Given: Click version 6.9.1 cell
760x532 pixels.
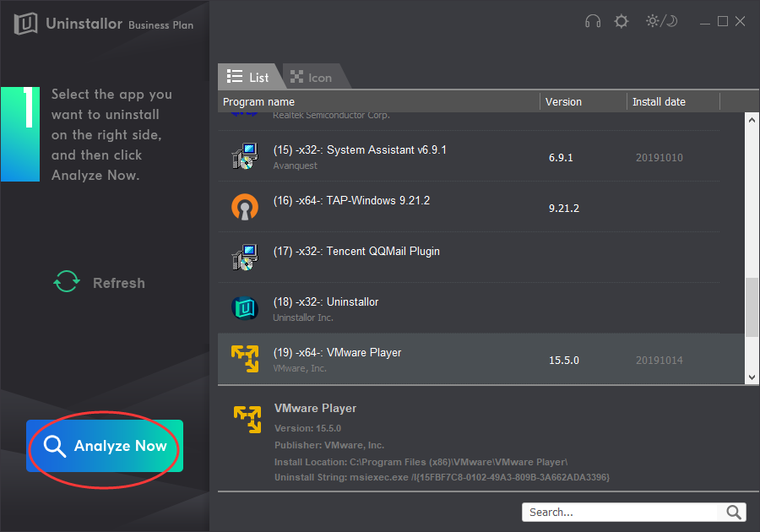Looking at the screenshot, I should coord(561,157).
